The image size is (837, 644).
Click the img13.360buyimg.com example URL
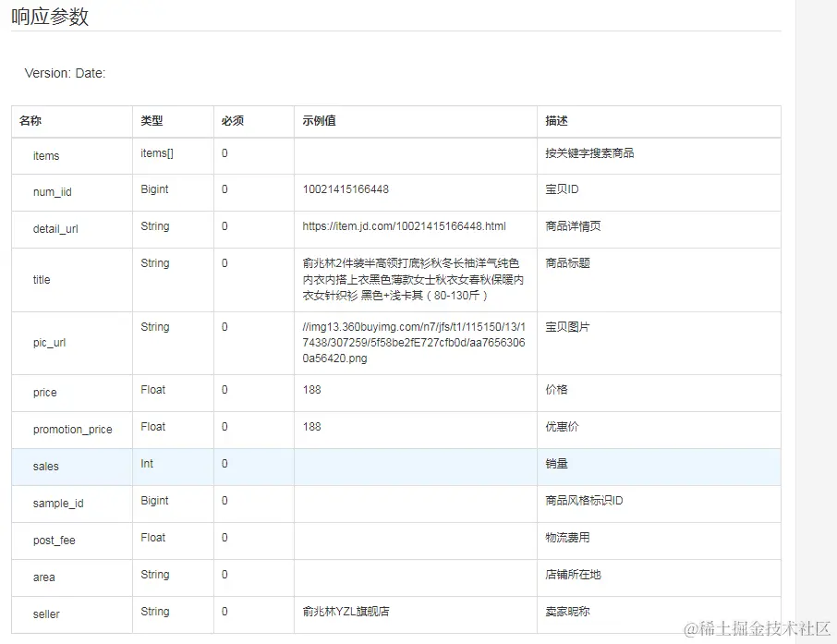coord(414,342)
